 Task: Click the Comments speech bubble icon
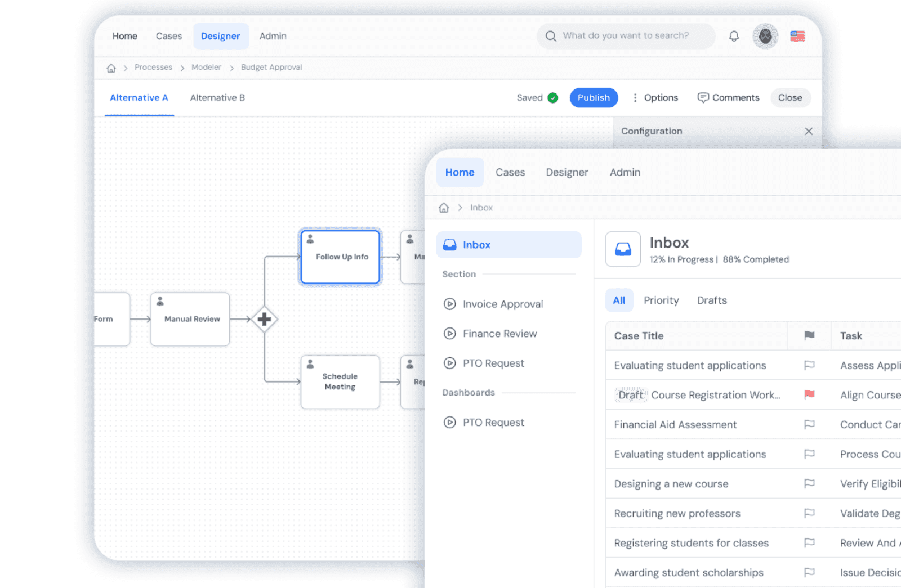coord(703,97)
